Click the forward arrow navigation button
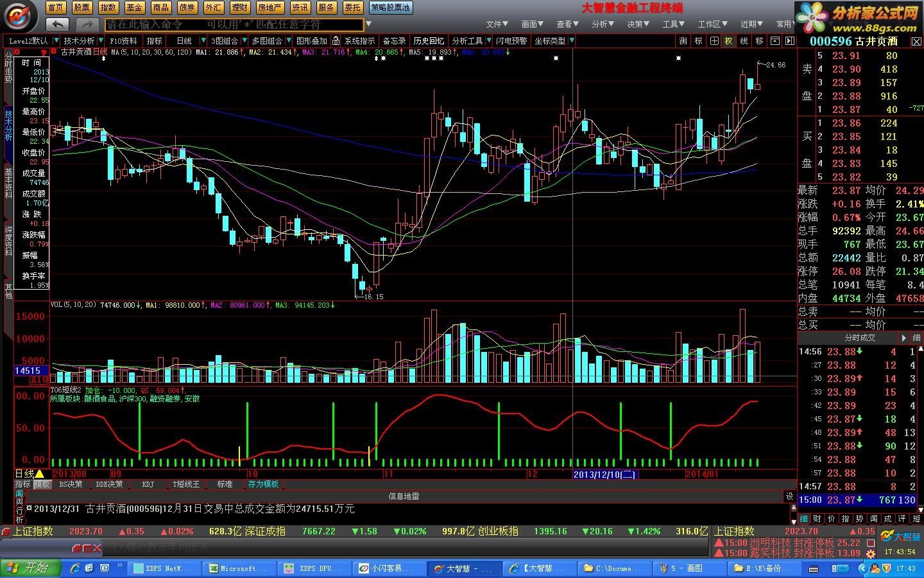The height and width of the screenshot is (578, 924). 87,24
